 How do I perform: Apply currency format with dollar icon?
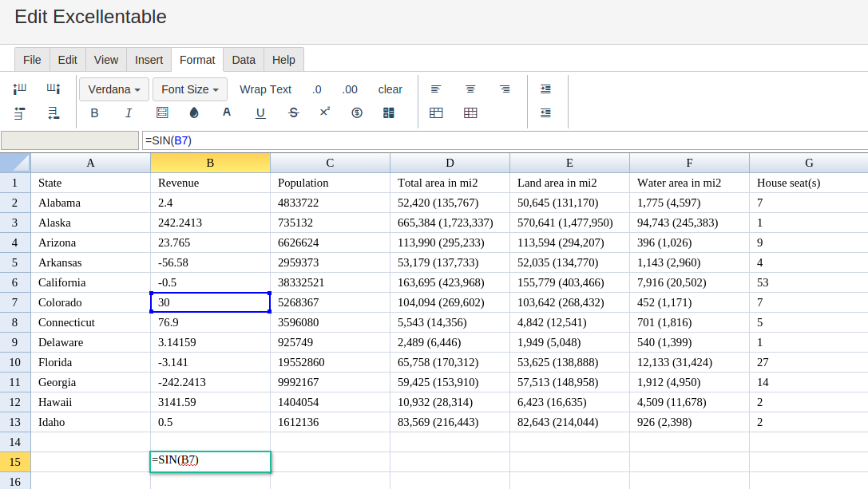pyautogui.click(x=357, y=113)
